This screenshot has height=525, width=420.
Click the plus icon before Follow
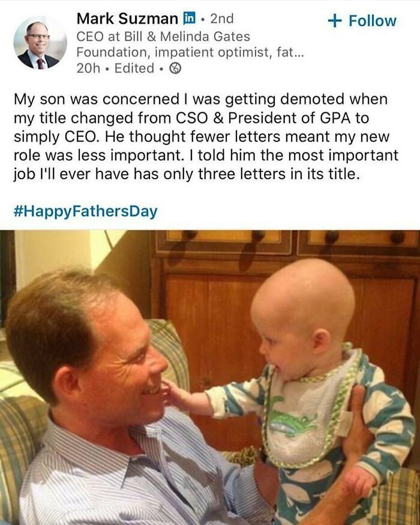click(335, 21)
